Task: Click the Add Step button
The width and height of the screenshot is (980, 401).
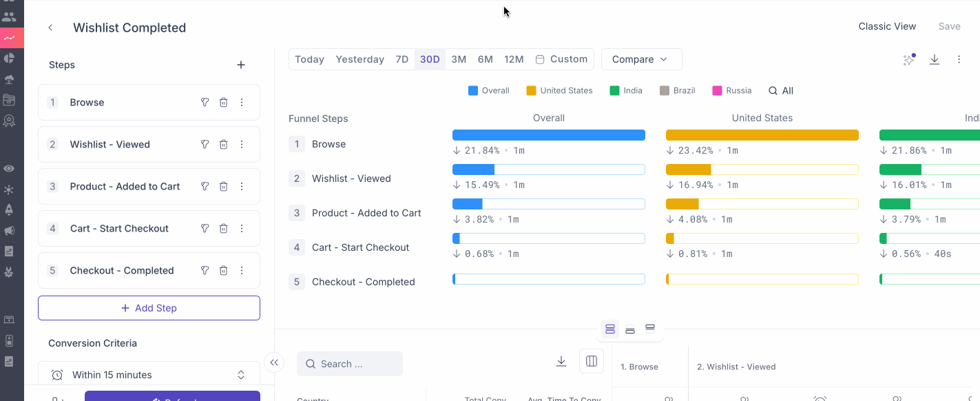Action: pyautogui.click(x=149, y=308)
